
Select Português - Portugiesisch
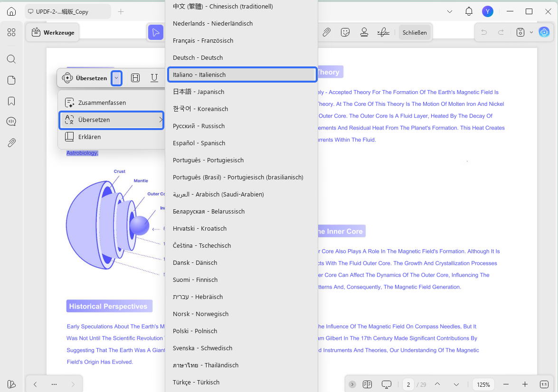pyautogui.click(x=242, y=160)
